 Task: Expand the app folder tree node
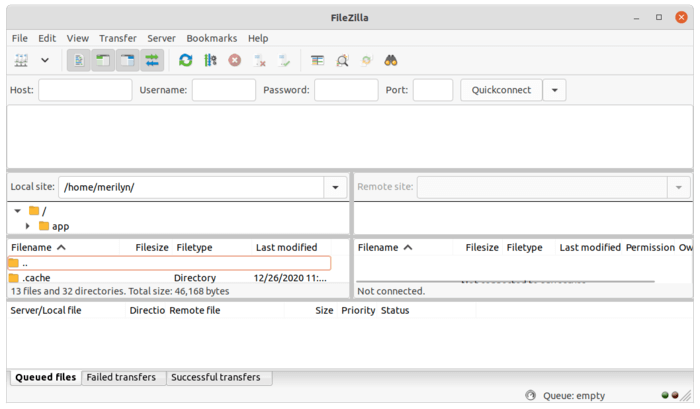[x=28, y=226]
